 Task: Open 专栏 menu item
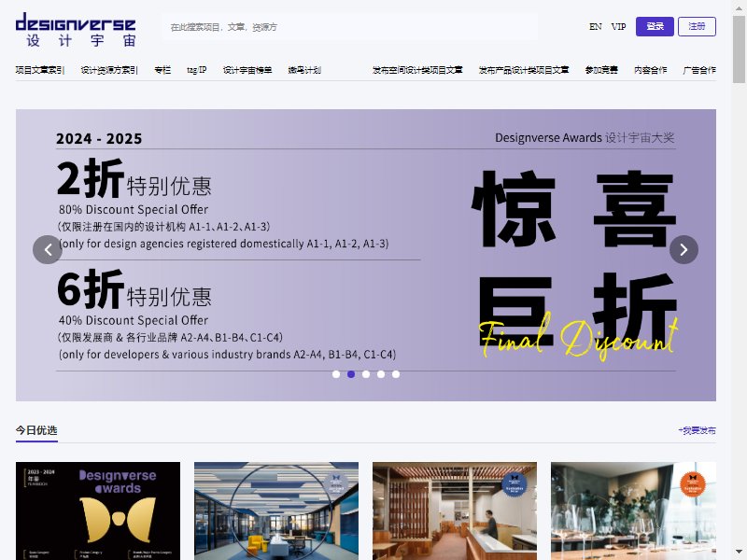(x=162, y=70)
